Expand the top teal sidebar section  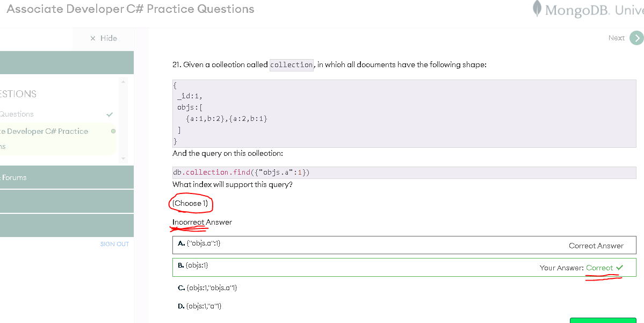pos(67,62)
